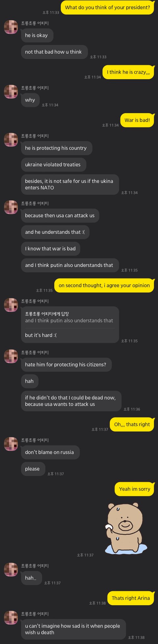Select the "Yeah im sorry" bubble
The height and width of the screenshot is (644, 158).
point(134,489)
